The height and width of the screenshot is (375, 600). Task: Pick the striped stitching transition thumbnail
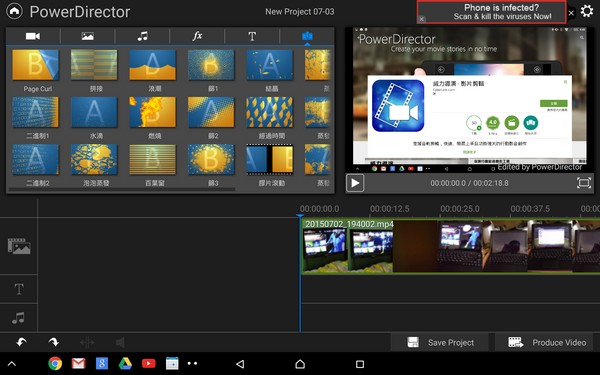[x=94, y=65]
